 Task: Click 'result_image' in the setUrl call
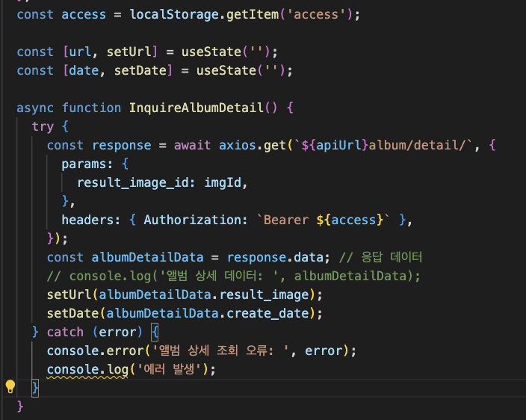[x=264, y=295]
